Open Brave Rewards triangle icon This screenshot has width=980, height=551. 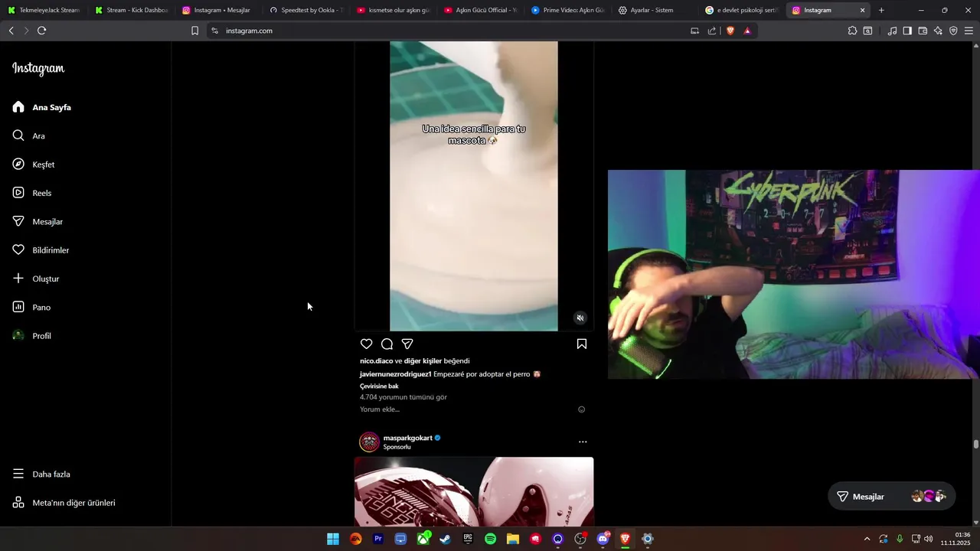coord(746,31)
